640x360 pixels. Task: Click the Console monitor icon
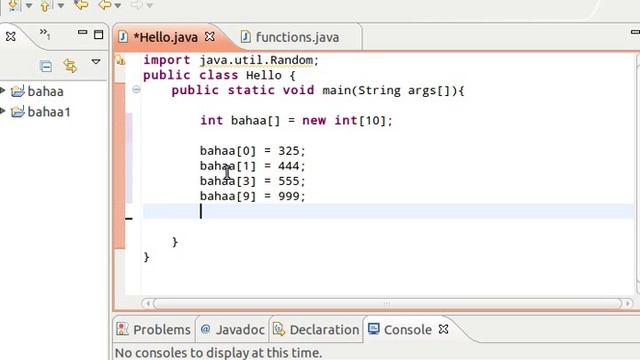click(x=373, y=329)
